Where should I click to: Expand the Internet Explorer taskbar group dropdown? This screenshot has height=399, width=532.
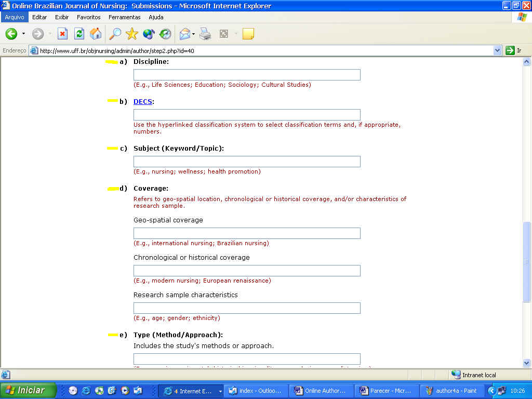pos(220,391)
